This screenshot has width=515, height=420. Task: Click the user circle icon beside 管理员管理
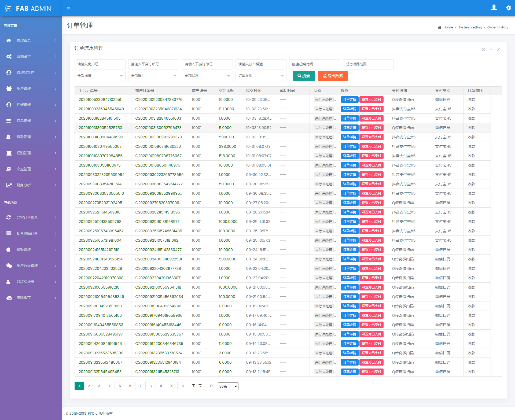[x=9, y=72]
